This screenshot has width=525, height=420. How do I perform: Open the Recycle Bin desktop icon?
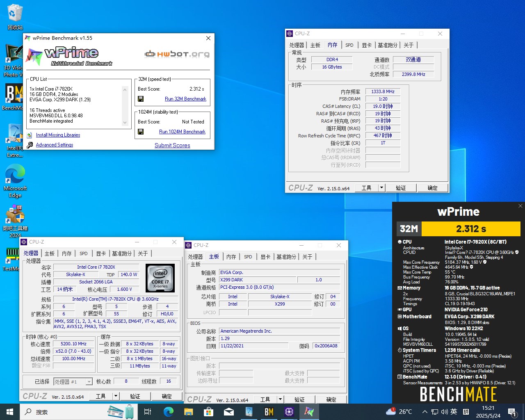pyautogui.click(x=15, y=16)
